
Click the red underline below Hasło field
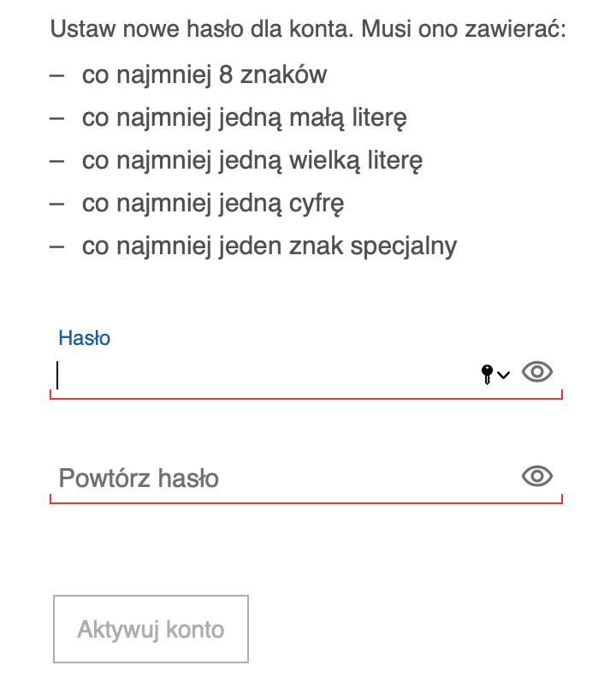point(306,398)
